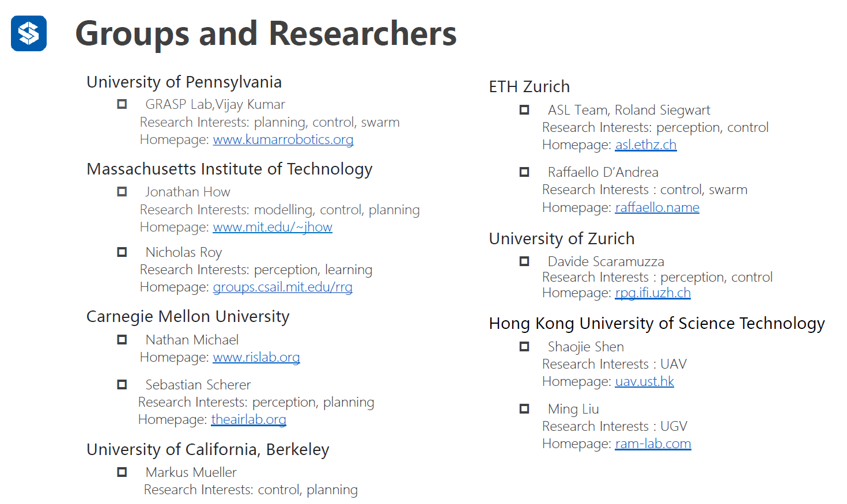This screenshot has height=504, width=847.
Task: Open the asl.ethz.ch homepage link
Action: pyautogui.click(x=645, y=145)
